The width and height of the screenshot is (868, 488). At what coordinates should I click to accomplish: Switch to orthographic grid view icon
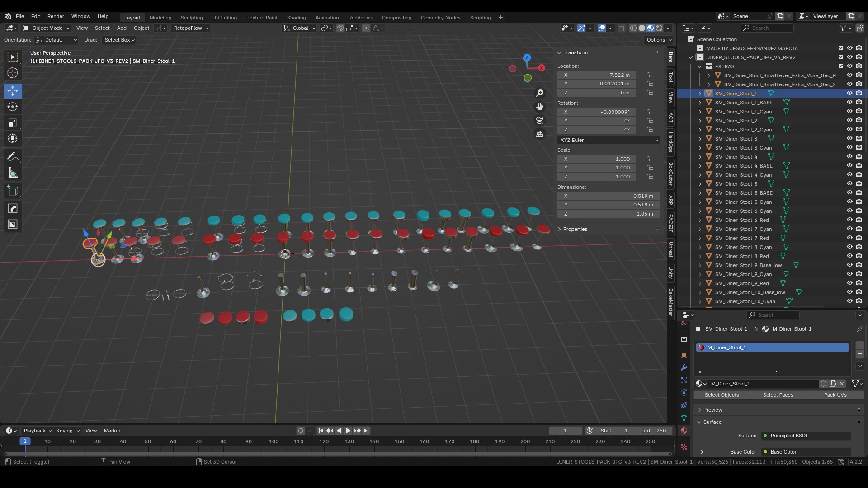540,134
